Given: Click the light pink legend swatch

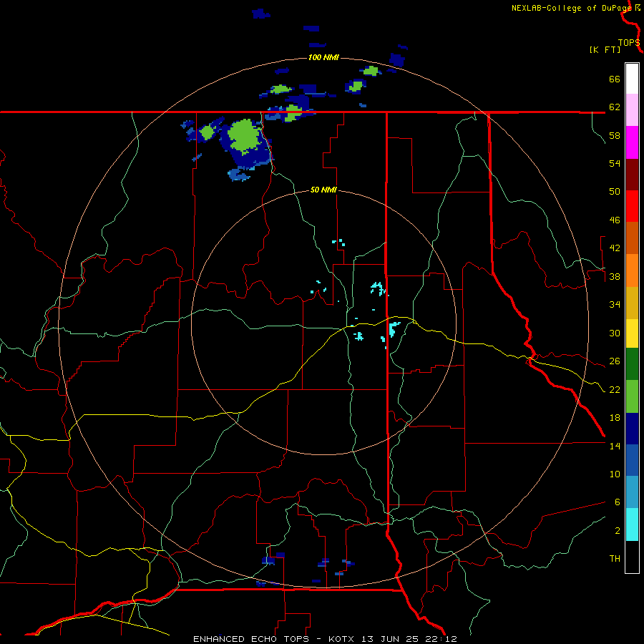Looking at the screenshot, I should tap(632, 109).
